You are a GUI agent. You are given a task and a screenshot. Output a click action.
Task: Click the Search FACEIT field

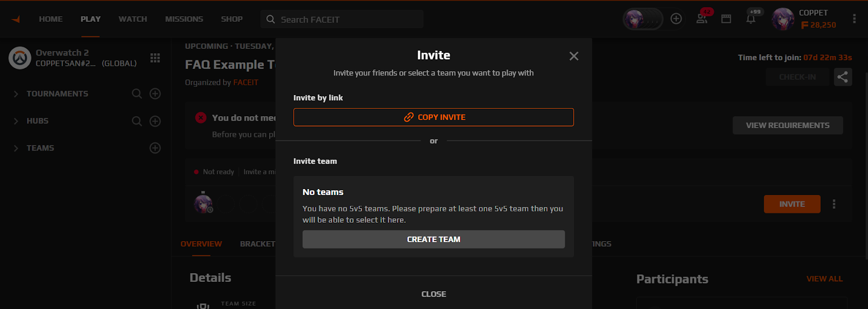342,19
